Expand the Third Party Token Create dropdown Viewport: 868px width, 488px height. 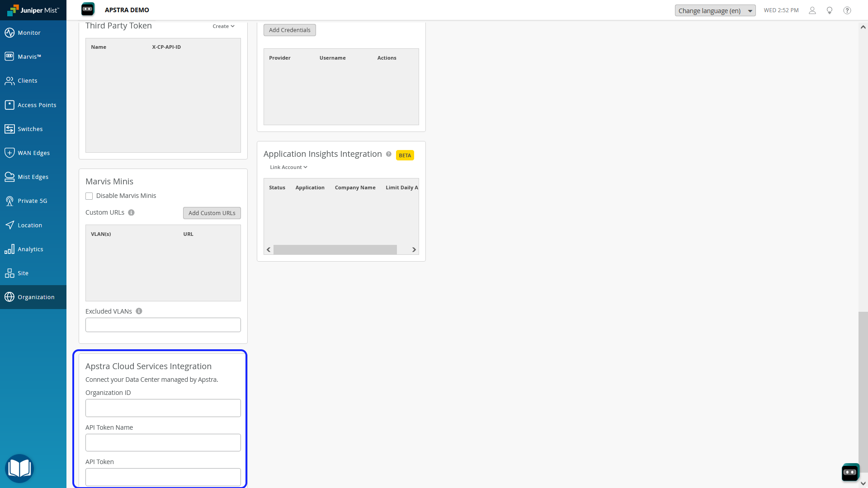[223, 26]
